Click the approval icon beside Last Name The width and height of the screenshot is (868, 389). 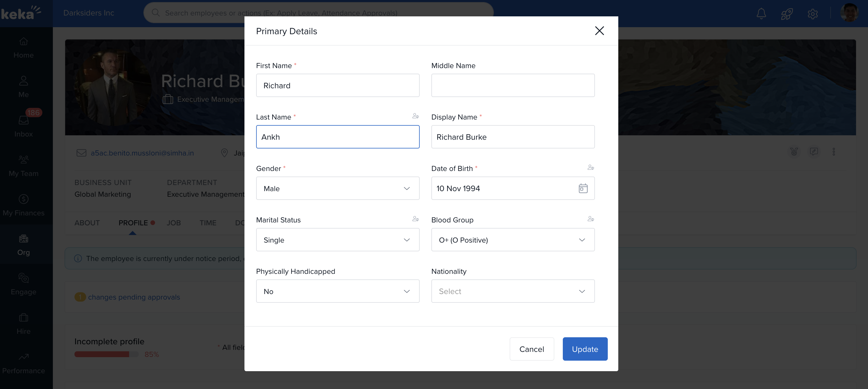416,116
